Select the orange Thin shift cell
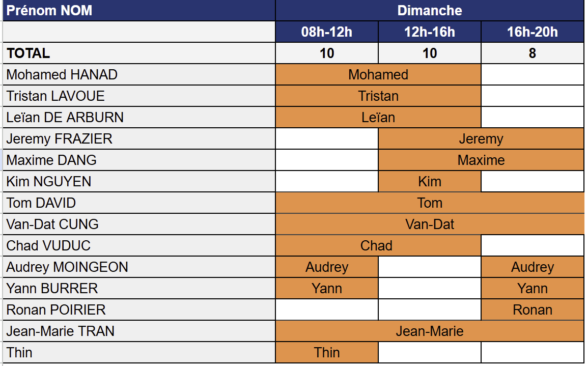 (x=327, y=353)
